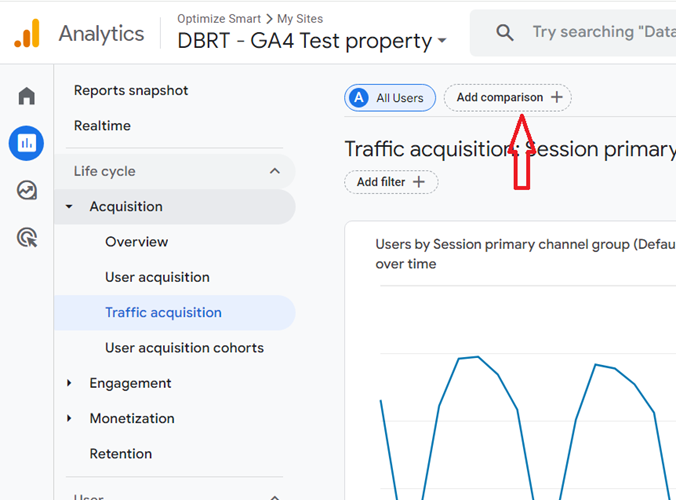Screen dimensions: 676x500
Task: Click the Acquisition menu label
Action: (x=126, y=207)
